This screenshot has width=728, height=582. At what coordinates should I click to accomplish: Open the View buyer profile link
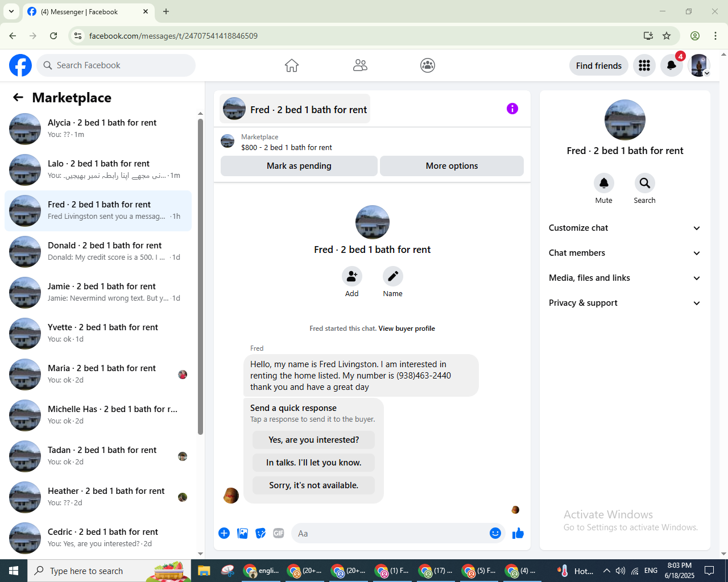point(407,329)
